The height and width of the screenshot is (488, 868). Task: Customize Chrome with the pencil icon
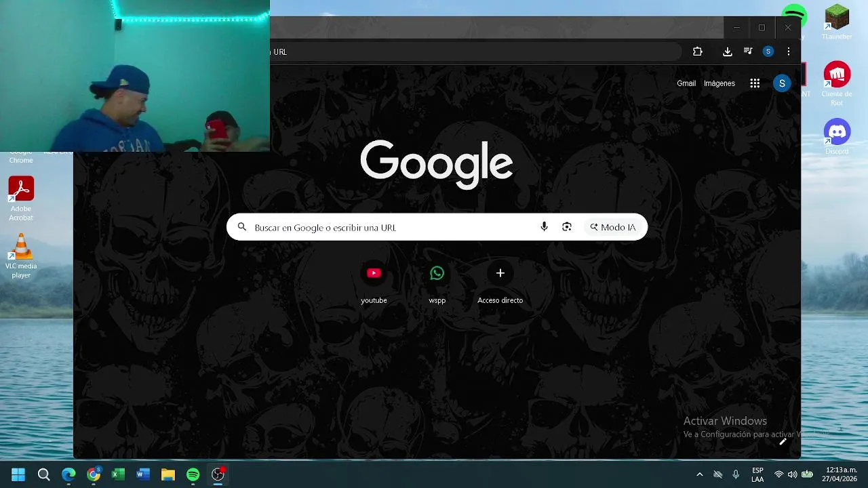pos(782,442)
